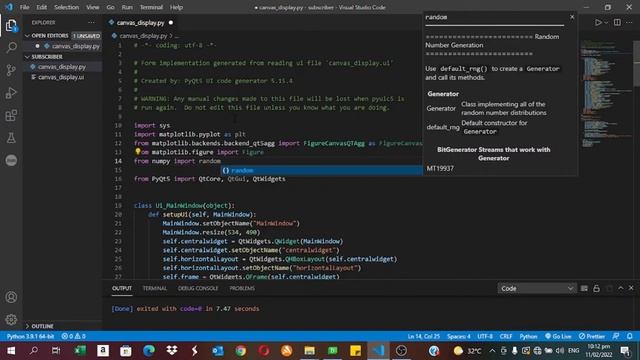Image resolution: width=640 pixels, height=360 pixels.
Task: Click CRLF end of line selector
Action: point(506,336)
